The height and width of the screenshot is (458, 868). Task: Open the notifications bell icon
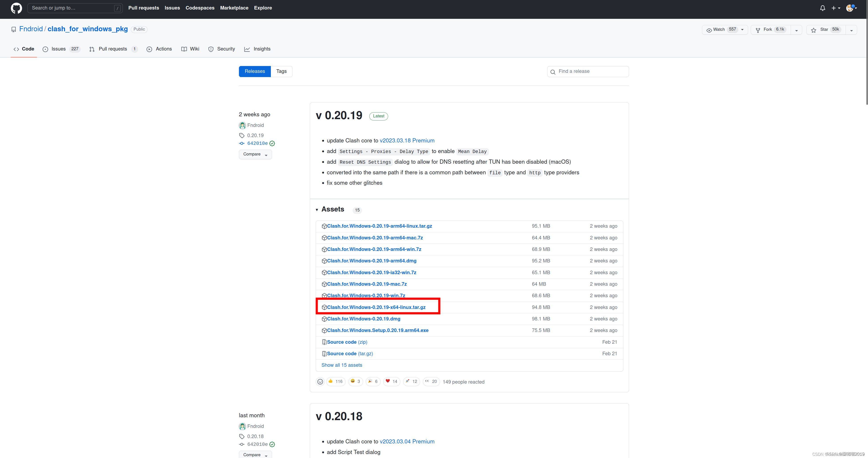pyautogui.click(x=823, y=8)
